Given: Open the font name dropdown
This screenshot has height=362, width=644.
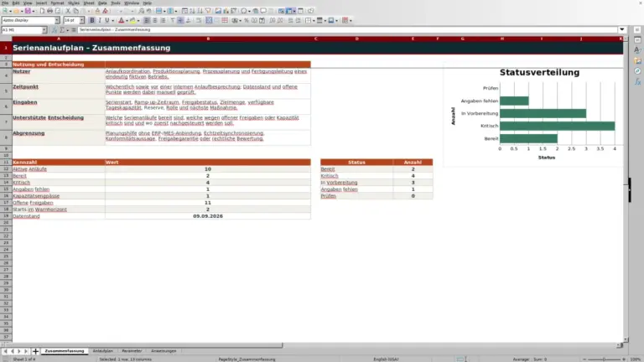Looking at the screenshot, I should [57, 20].
